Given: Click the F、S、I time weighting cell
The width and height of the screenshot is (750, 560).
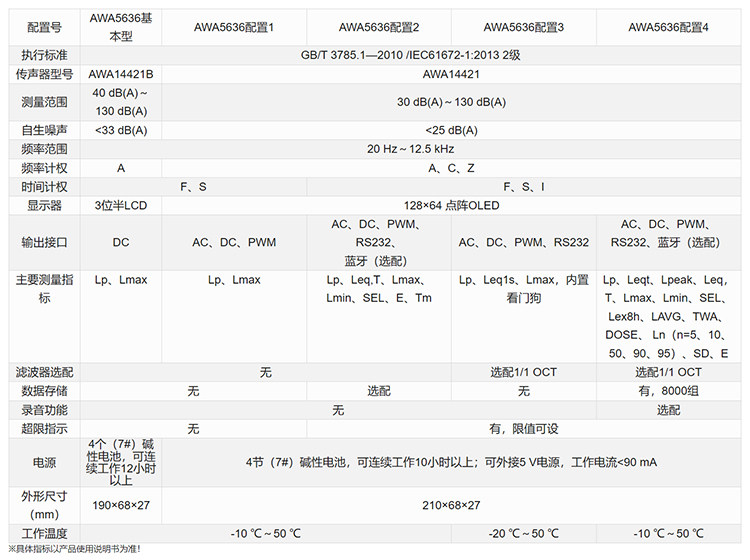Looking at the screenshot, I should (x=524, y=187).
